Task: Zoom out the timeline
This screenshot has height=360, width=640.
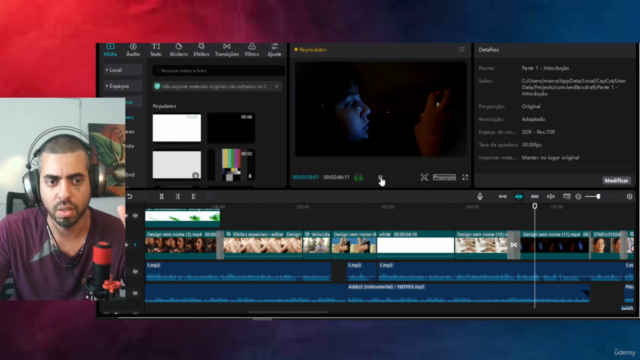Action: pyautogui.click(x=578, y=196)
